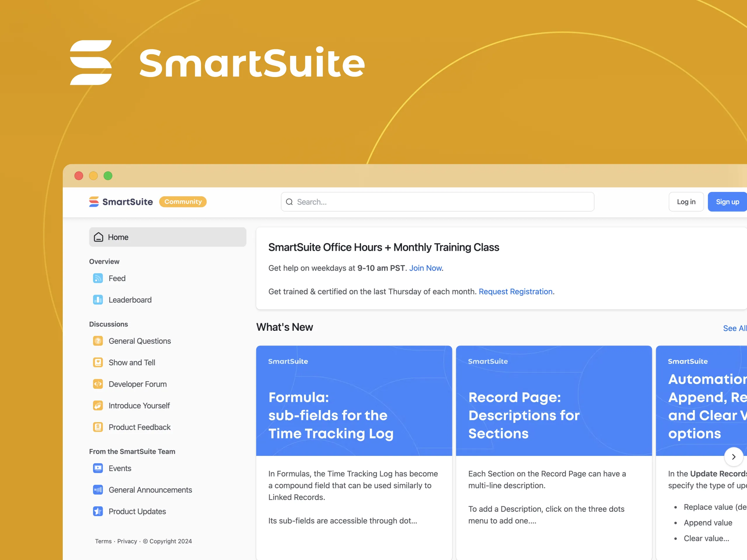Open the Privacy footer link
Screen dimensions: 747x560
[x=127, y=541]
